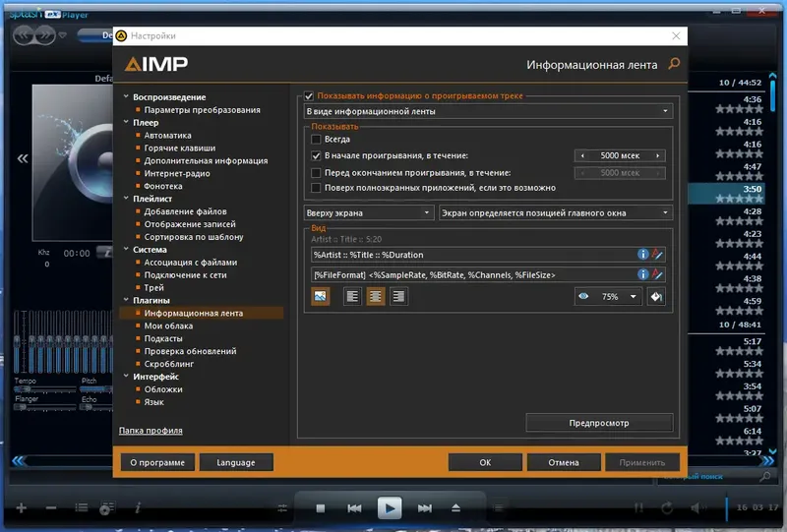Click the search magnifier icon in settings header
Image resolution: width=787 pixels, height=532 pixels.
[x=674, y=63]
